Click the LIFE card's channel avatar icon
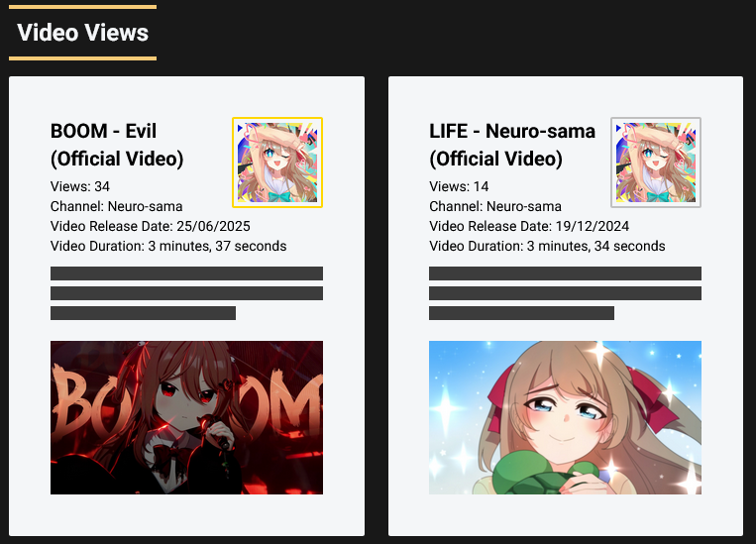 (656, 163)
